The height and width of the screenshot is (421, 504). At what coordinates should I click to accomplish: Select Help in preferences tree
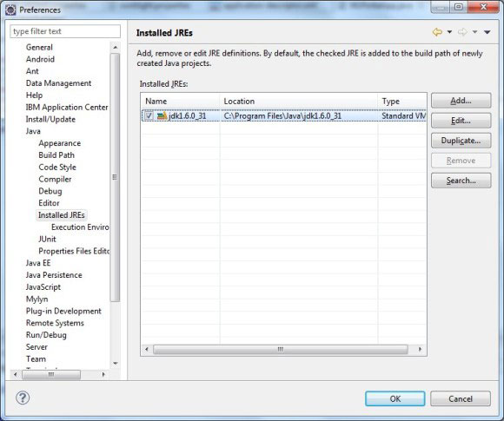(x=34, y=95)
